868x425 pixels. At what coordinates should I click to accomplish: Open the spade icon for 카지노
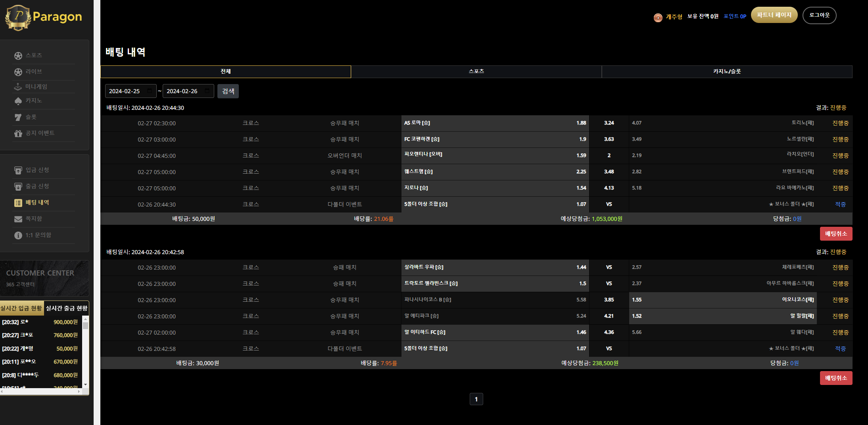(18, 101)
